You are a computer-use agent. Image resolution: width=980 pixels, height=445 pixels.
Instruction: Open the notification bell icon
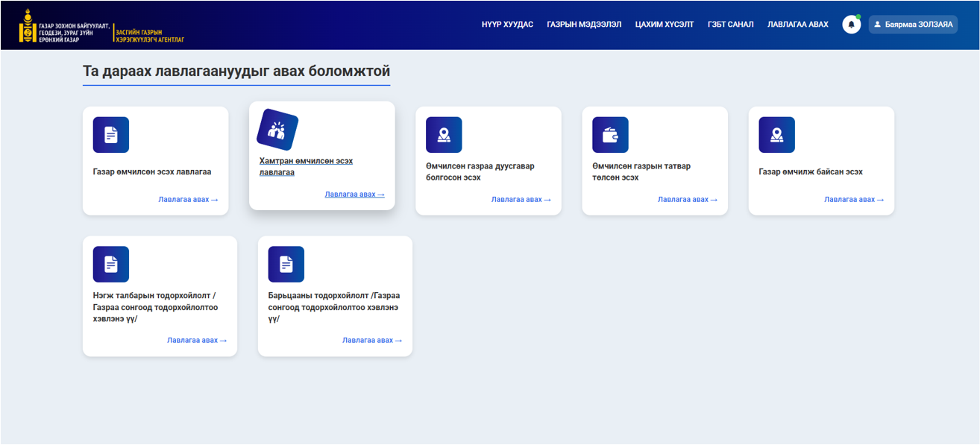click(851, 25)
